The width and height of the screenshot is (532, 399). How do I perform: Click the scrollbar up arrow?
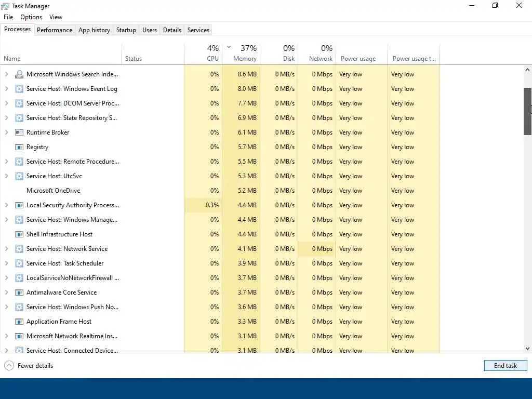(527, 70)
